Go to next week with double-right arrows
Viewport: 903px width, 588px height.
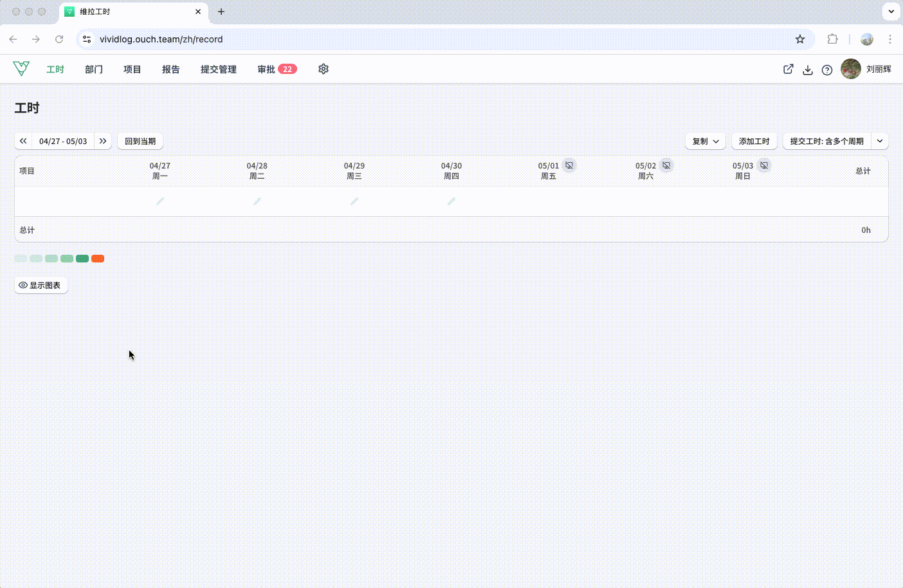[x=103, y=141]
